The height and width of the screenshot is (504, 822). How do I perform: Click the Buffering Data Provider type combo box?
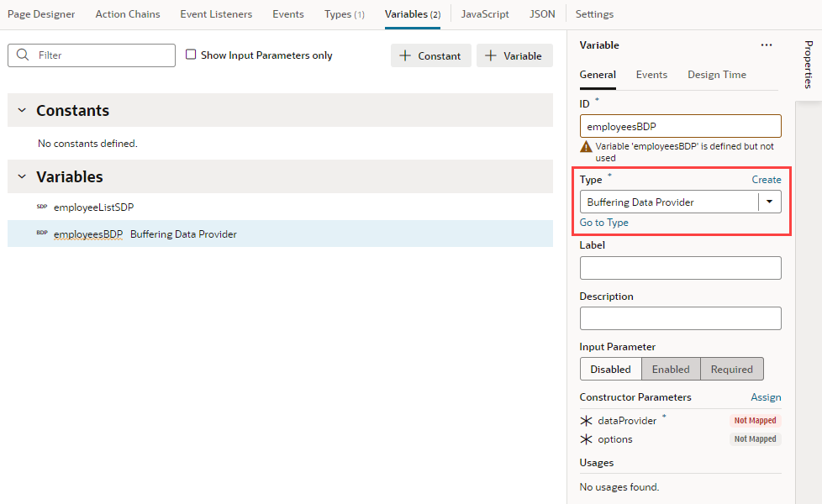tap(681, 202)
